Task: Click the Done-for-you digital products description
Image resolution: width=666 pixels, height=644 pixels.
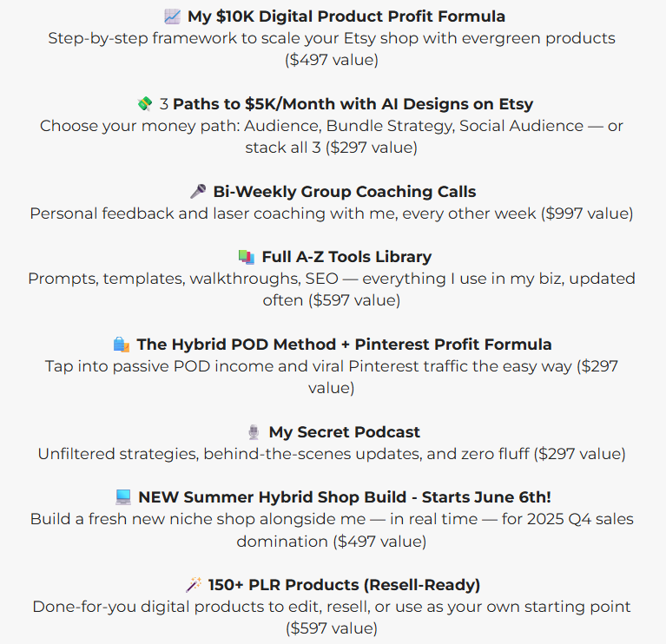Action: [332, 617]
